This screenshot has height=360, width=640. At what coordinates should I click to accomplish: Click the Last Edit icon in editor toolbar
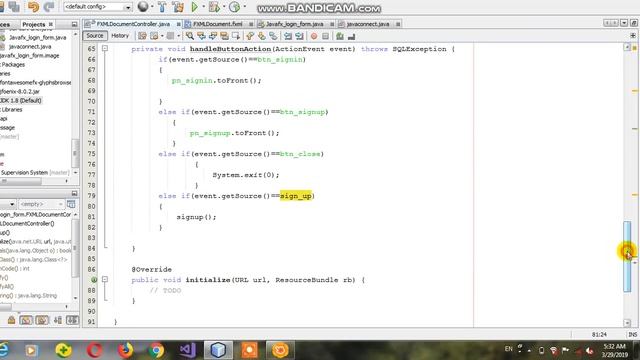(142, 36)
